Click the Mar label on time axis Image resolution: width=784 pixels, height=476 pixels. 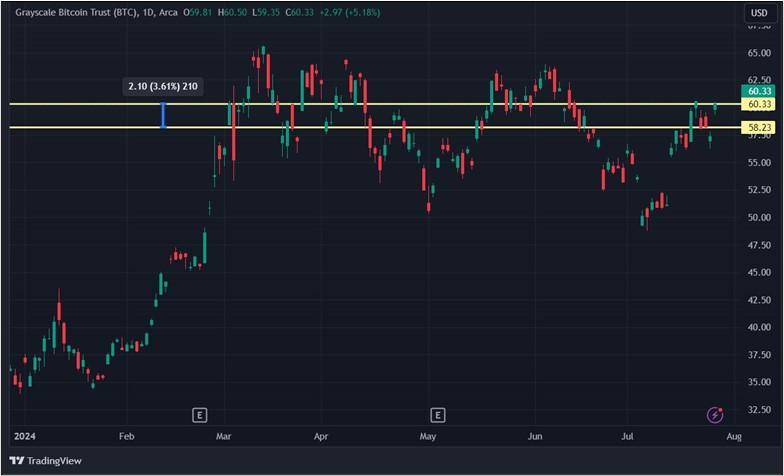[223, 436]
